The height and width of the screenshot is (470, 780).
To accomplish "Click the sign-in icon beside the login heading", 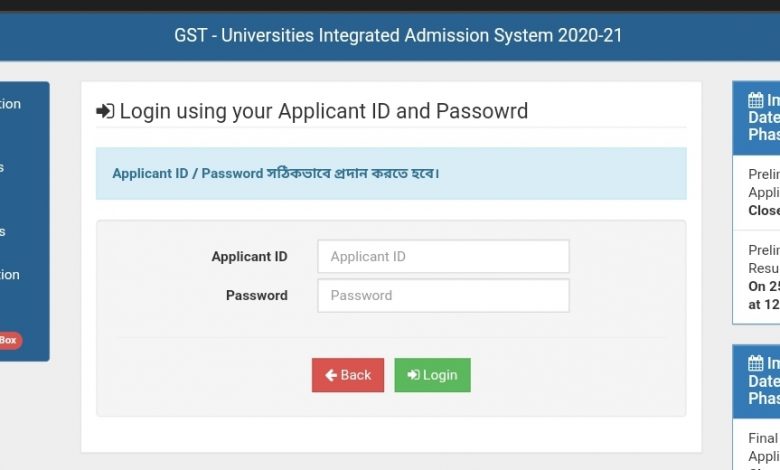I will (x=105, y=111).
